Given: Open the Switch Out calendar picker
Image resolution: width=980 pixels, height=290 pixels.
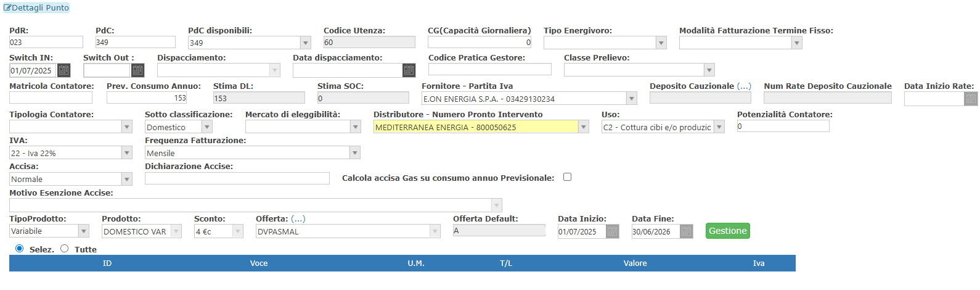Looking at the screenshot, I should [x=138, y=70].
